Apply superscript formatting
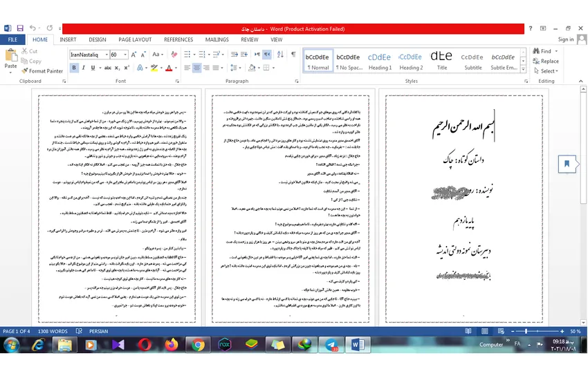 [127, 68]
